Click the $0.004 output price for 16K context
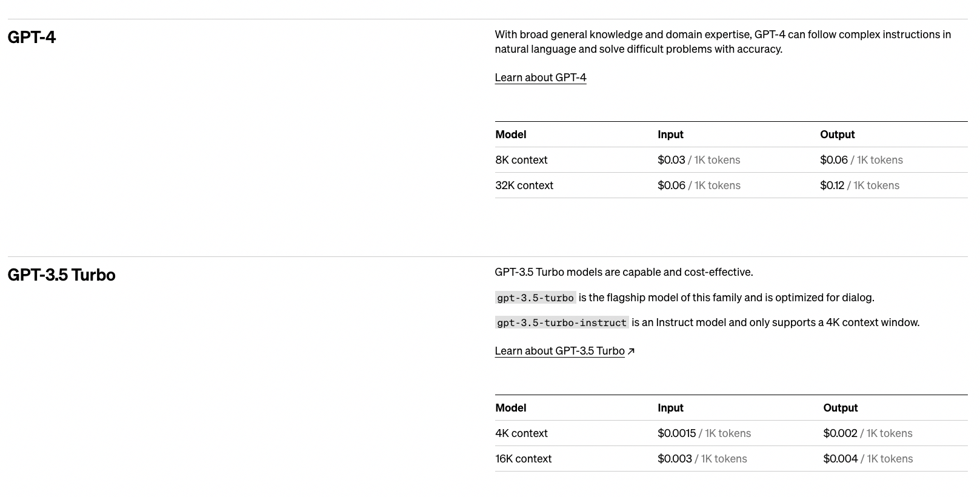 (x=840, y=459)
